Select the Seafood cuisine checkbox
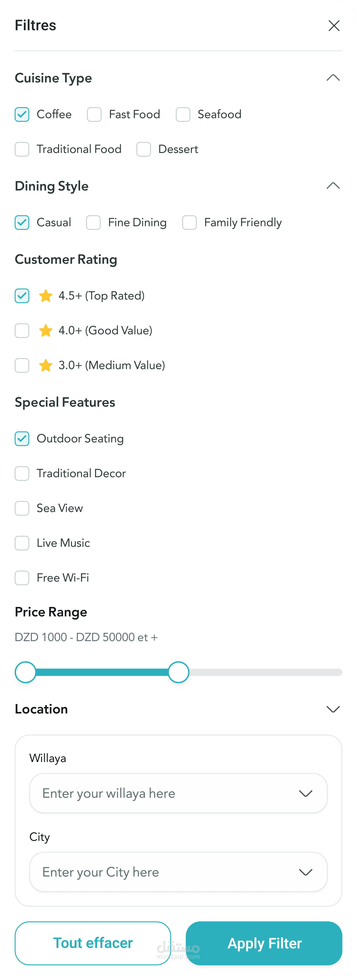The image size is (357, 980). (x=183, y=114)
